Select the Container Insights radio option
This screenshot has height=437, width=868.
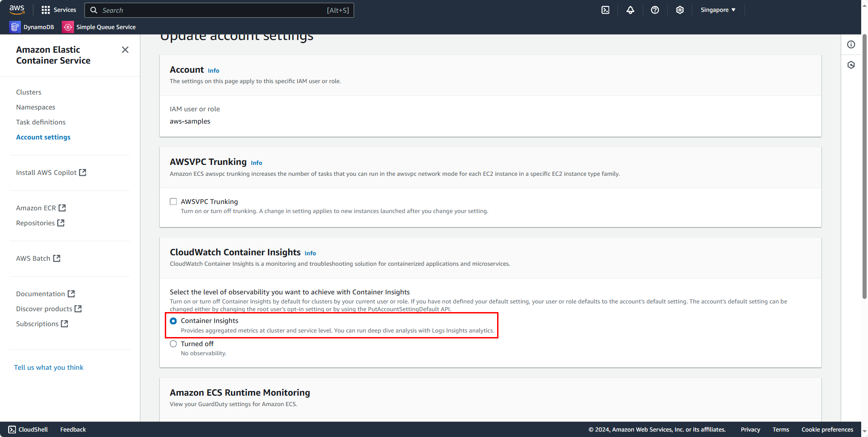click(173, 321)
